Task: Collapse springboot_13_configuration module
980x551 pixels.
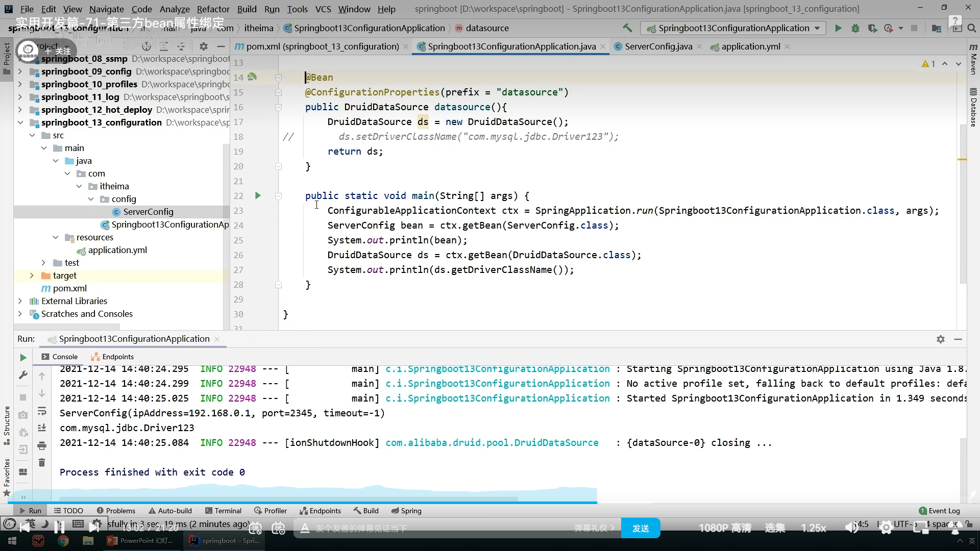Action: (20, 122)
